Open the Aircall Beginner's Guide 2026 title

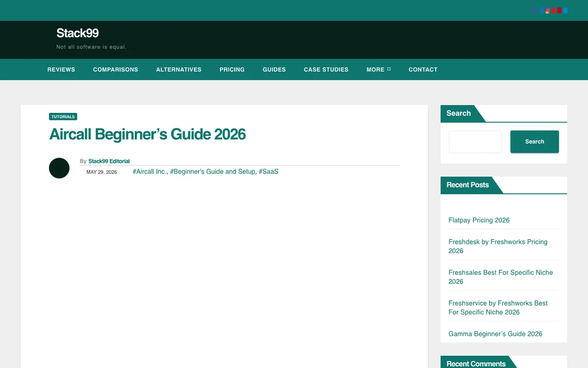[x=147, y=134]
